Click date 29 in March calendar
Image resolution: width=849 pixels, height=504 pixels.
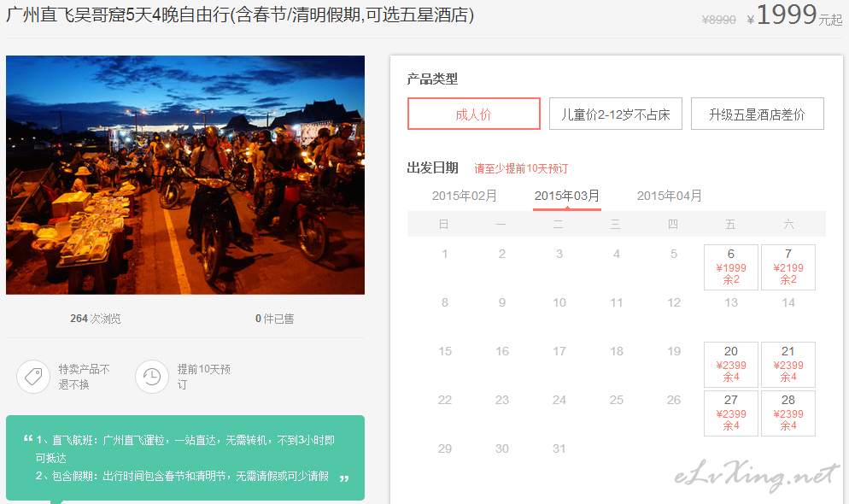tap(444, 448)
